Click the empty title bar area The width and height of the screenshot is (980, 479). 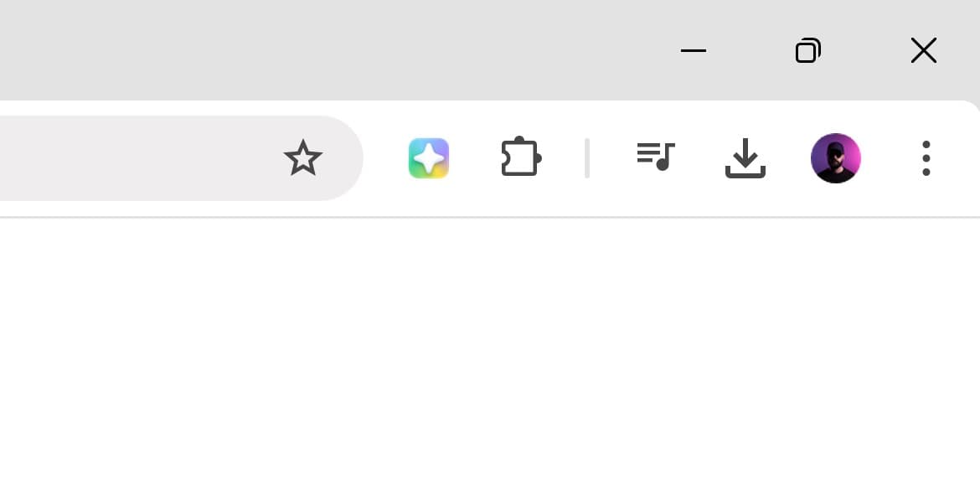pyautogui.click(x=325, y=50)
